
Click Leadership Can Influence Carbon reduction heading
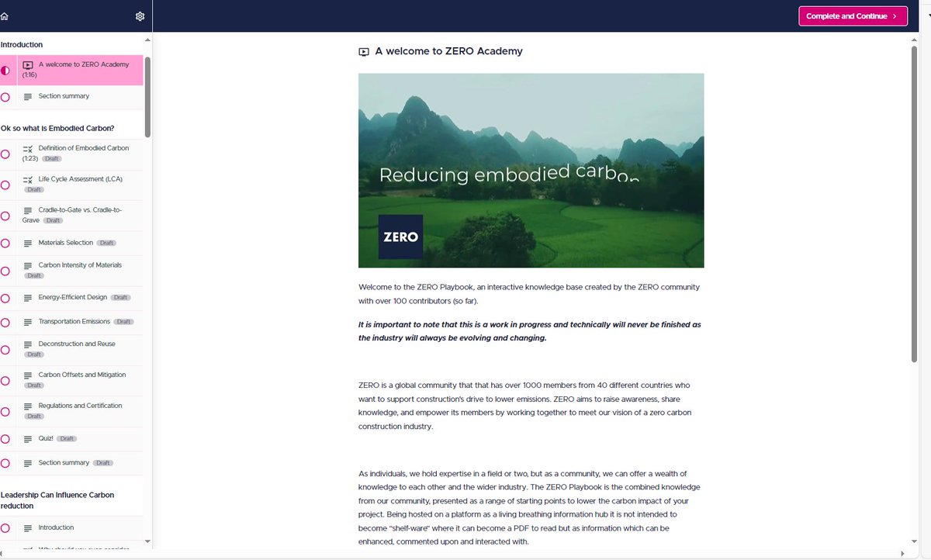point(57,500)
